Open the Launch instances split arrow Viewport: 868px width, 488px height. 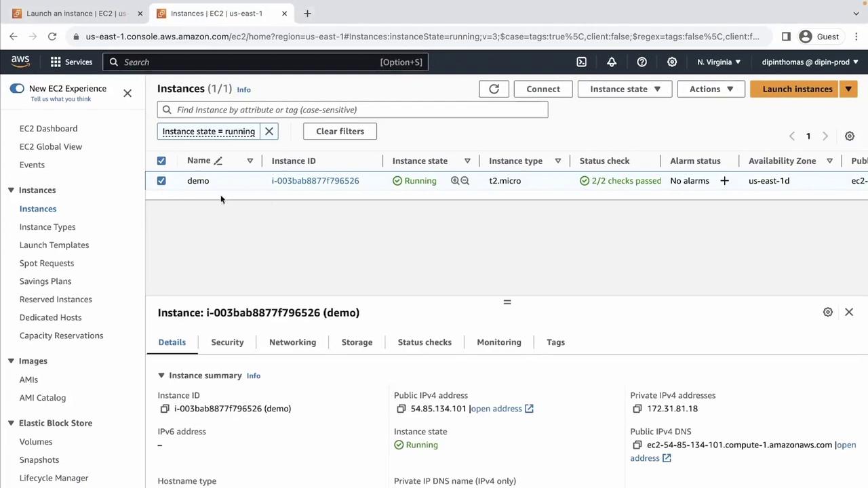click(x=848, y=89)
